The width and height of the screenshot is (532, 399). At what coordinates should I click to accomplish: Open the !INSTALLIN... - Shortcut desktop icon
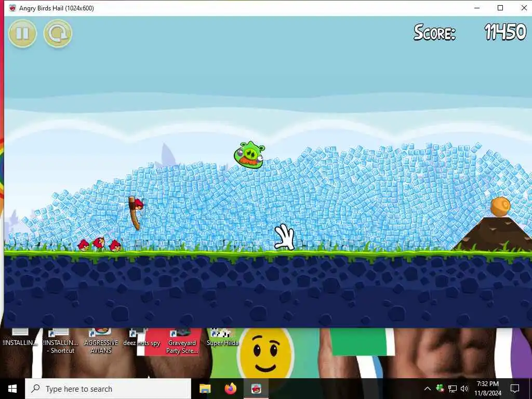[60, 342]
